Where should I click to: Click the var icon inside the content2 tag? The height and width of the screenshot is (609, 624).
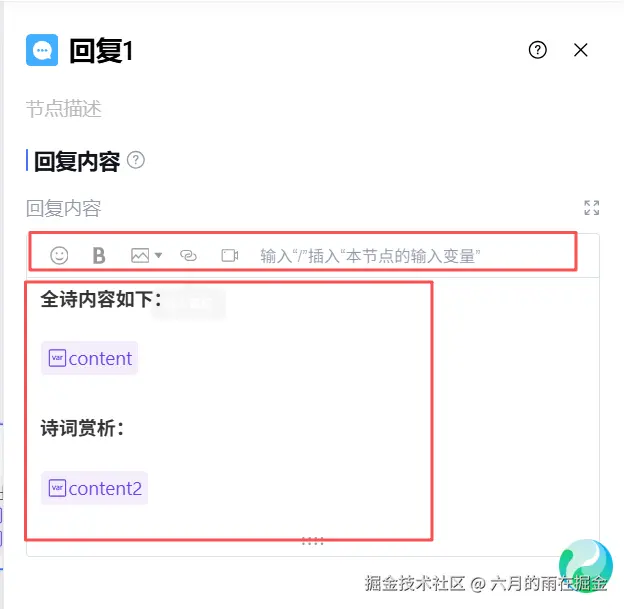click(x=57, y=488)
